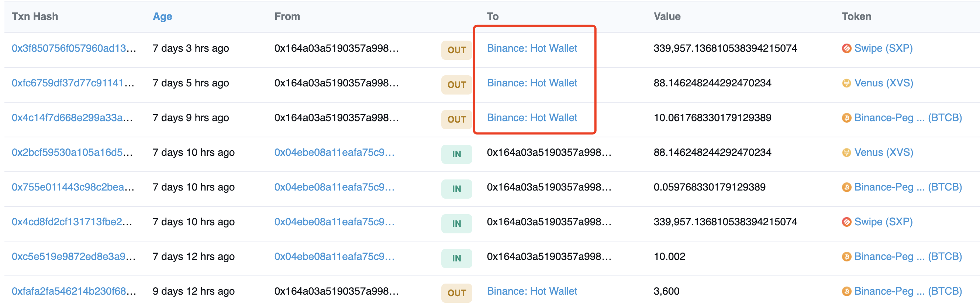This screenshot has width=980, height=305.
Task: Click the OUT badge in the 7 days 9 hrs row
Action: click(x=456, y=119)
